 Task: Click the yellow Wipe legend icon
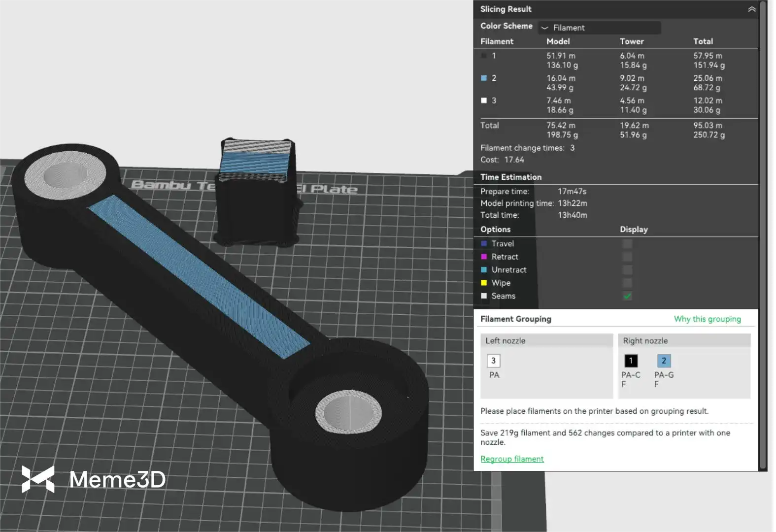[x=484, y=283]
